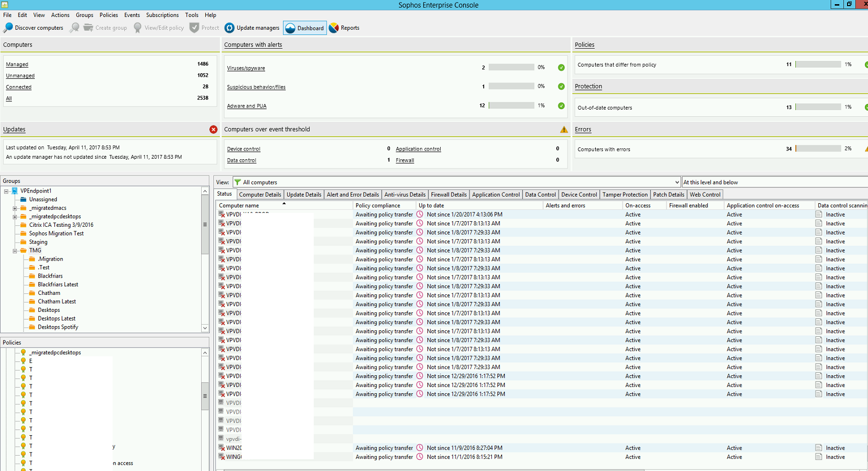Open the Viruses/spyware link

[x=246, y=68]
